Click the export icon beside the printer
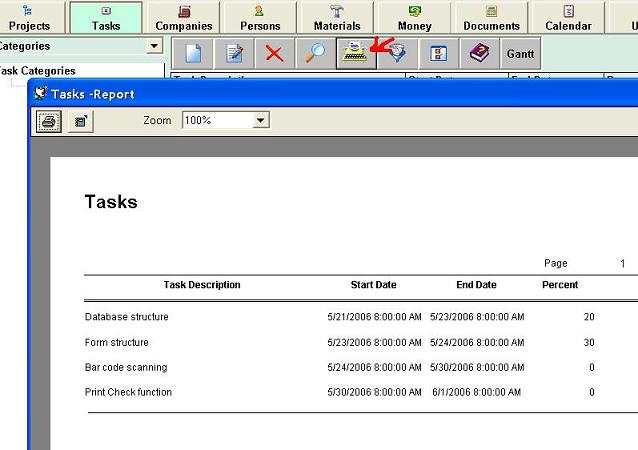 click(80, 121)
